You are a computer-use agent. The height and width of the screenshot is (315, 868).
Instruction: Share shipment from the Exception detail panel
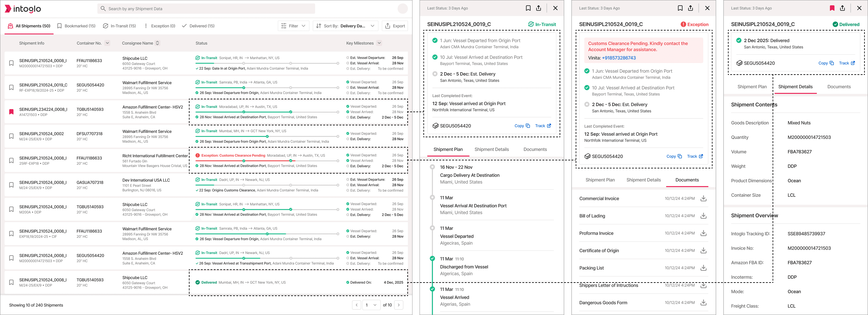[690, 8]
